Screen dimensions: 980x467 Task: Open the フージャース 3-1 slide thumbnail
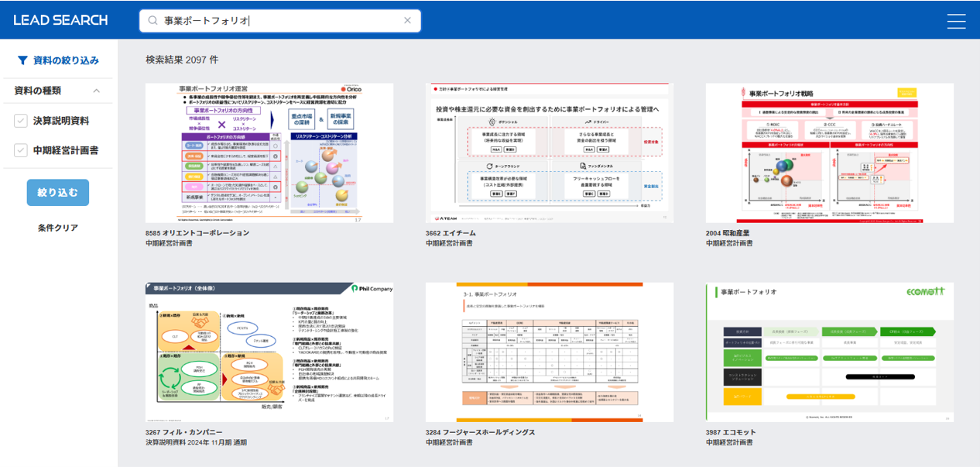coord(550,352)
